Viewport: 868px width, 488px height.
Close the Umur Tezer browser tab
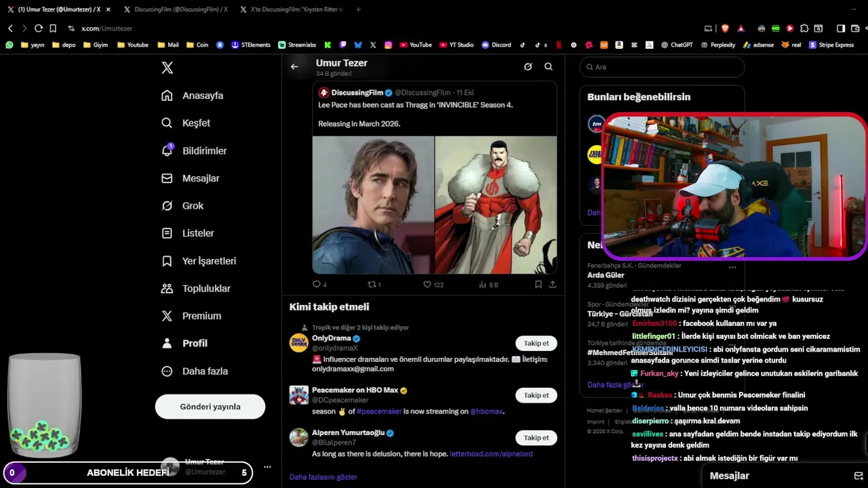108,9
